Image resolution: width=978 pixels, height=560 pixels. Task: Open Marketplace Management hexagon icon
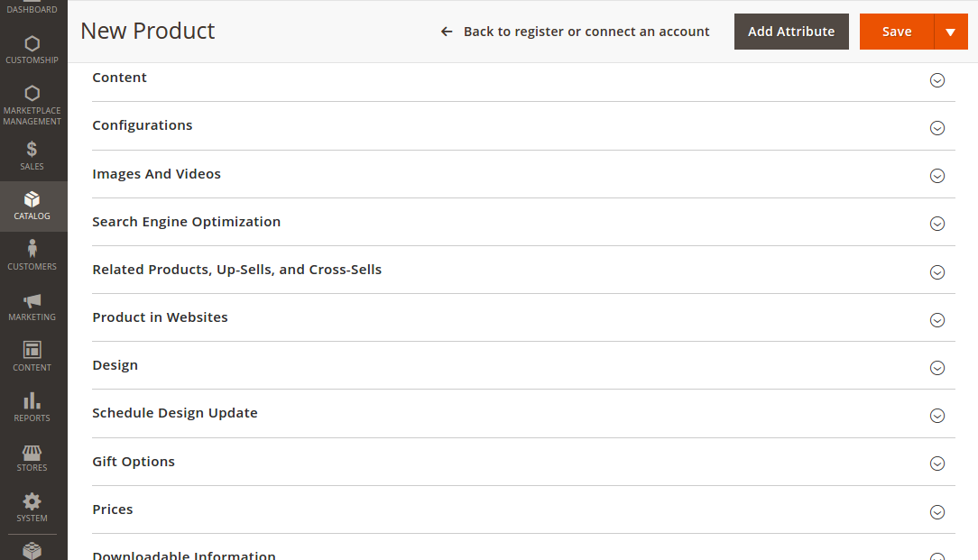click(32, 93)
